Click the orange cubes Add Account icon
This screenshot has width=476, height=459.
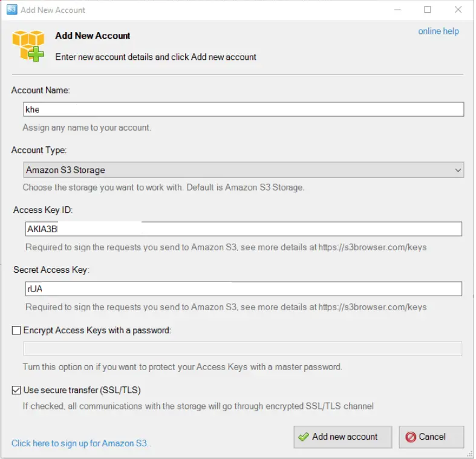[x=28, y=46]
